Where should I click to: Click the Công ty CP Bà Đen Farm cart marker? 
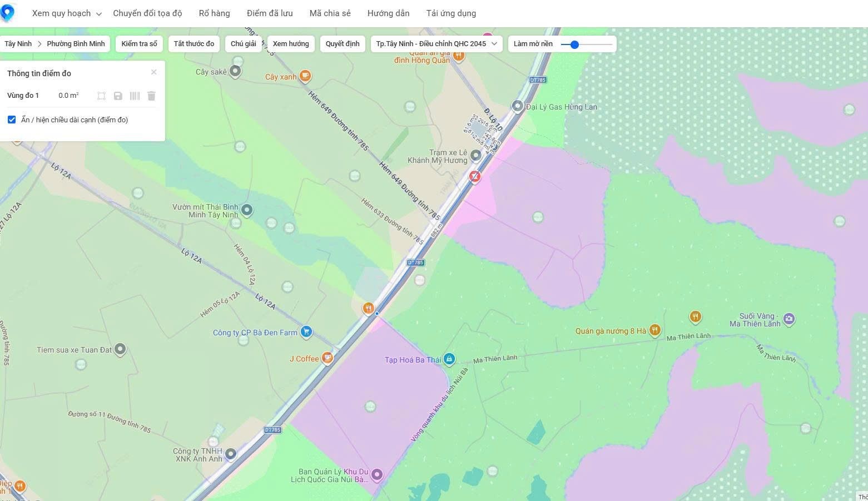coord(306,332)
